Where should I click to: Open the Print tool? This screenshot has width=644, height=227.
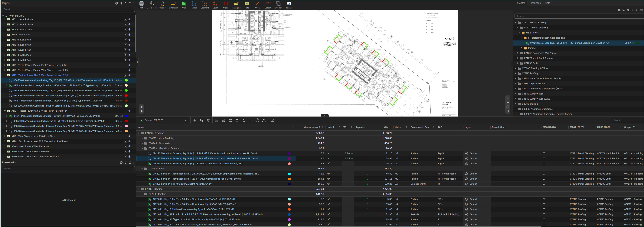pyautogui.click(x=142, y=5)
